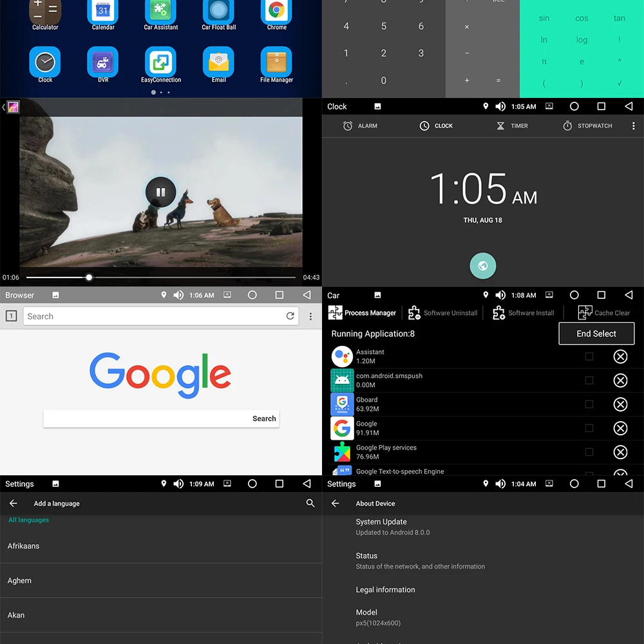Check the com.android.smspush checkbox
Screen dimensions: 644x644
pyautogui.click(x=589, y=381)
